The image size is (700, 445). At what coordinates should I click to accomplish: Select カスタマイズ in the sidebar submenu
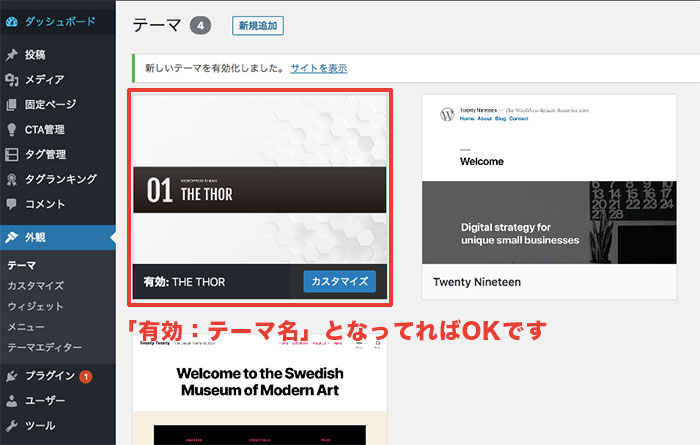36,286
